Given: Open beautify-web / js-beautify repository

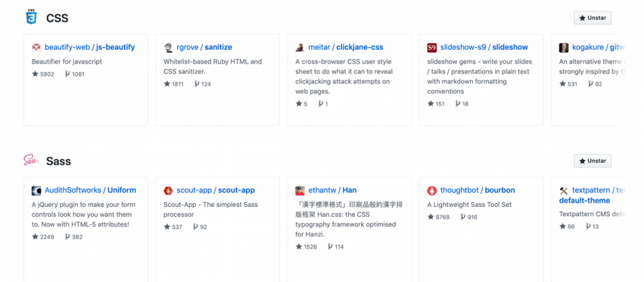Looking at the screenshot, I should point(89,47).
